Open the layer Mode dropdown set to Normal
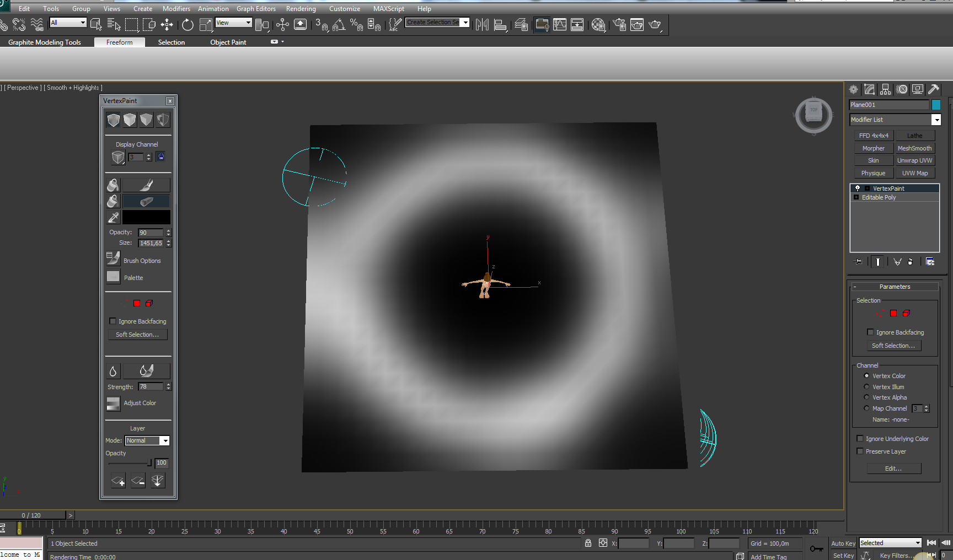This screenshot has width=953, height=560. (147, 440)
